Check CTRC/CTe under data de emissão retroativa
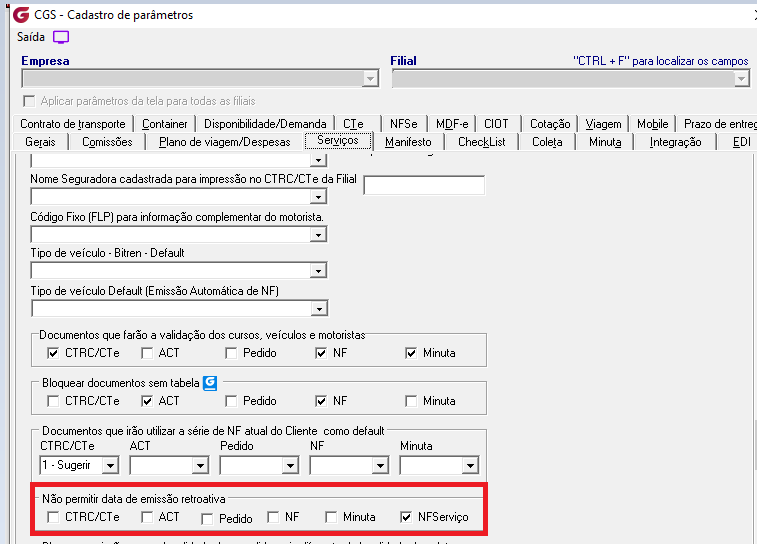This screenshot has height=544, width=757. pyautogui.click(x=53, y=517)
